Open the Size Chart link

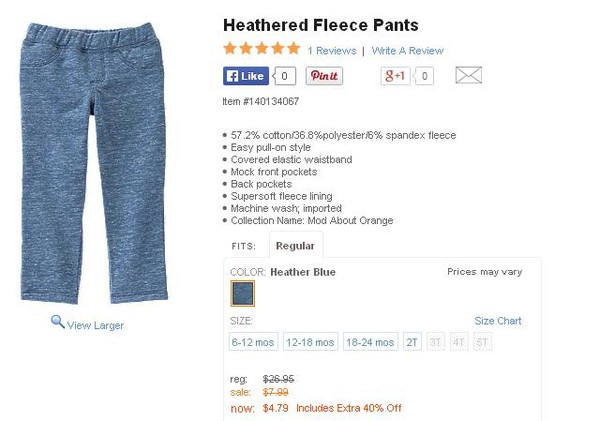click(498, 321)
